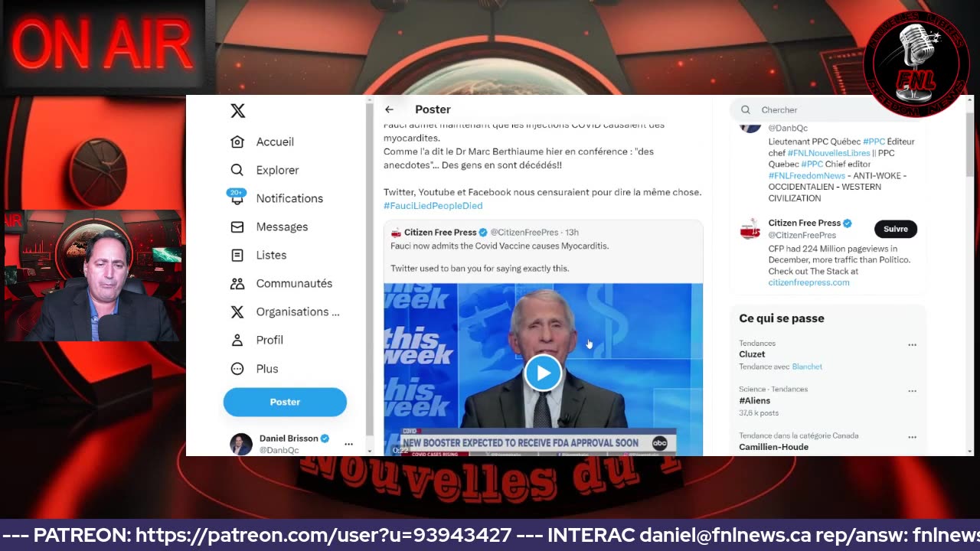Click Daniel Brisson profile avatar

241,444
